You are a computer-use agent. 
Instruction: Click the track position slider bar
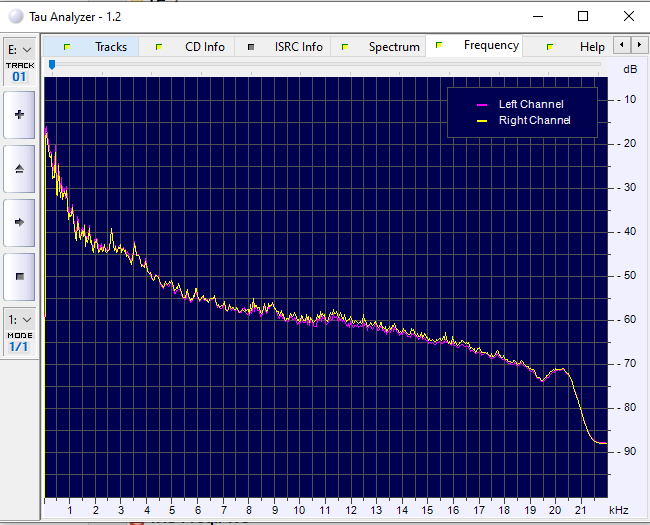(325, 64)
